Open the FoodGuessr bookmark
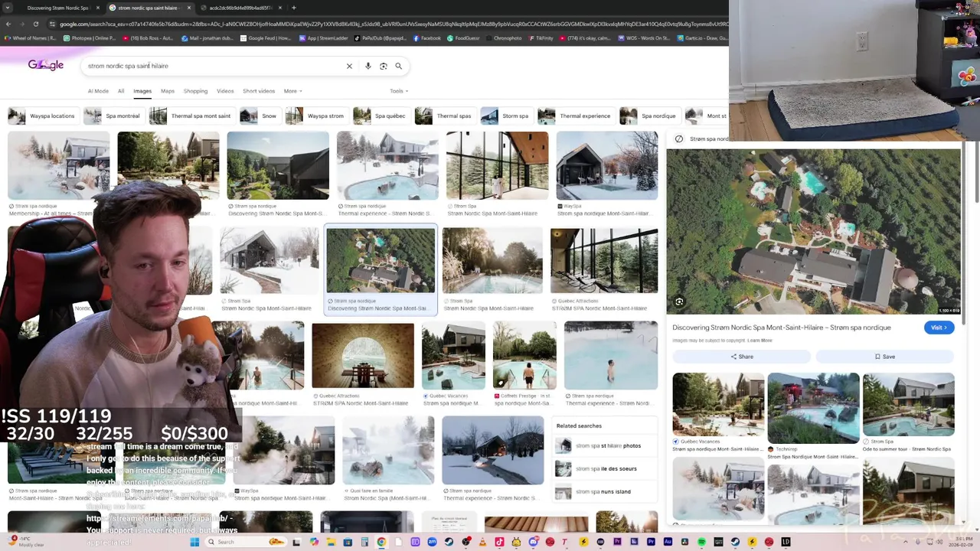Viewport: 980px width, 551px height. click(464, 37)
